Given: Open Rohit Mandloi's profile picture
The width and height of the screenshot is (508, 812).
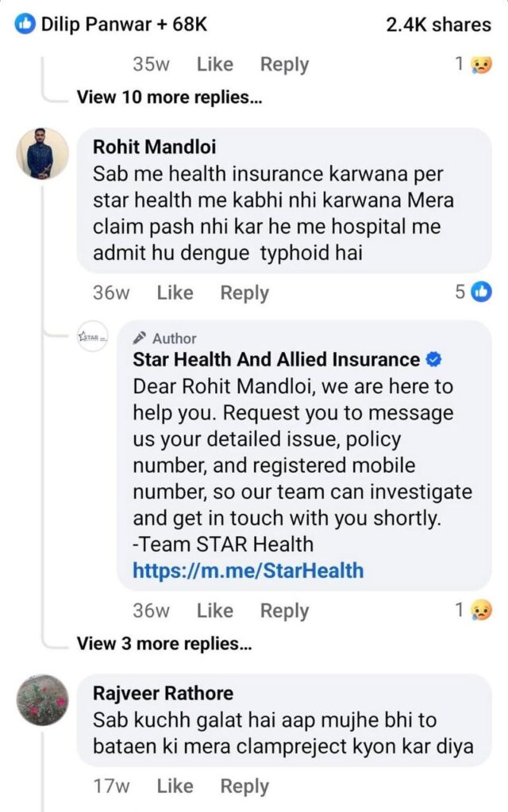Looking at the screenshot, I should tap(39, 152).
